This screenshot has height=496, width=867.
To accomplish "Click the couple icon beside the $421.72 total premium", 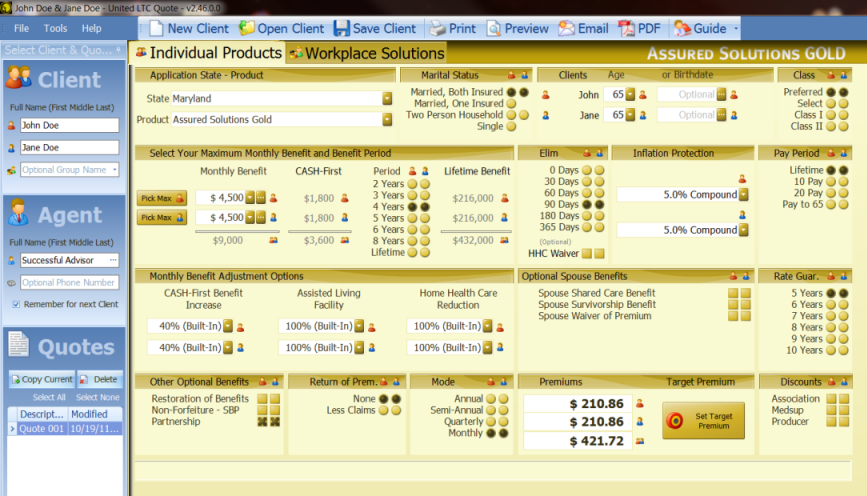I will 640,441.
